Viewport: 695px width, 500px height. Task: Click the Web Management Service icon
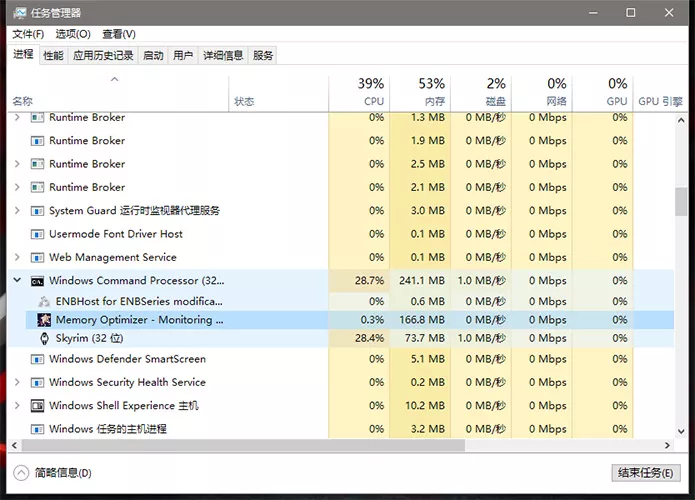(x=37, y=258)
